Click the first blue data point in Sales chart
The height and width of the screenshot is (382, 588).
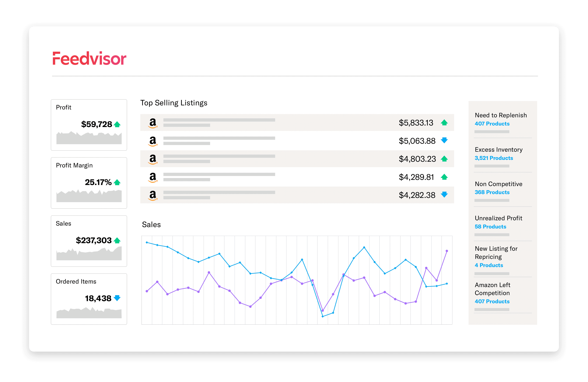[147, 242]
